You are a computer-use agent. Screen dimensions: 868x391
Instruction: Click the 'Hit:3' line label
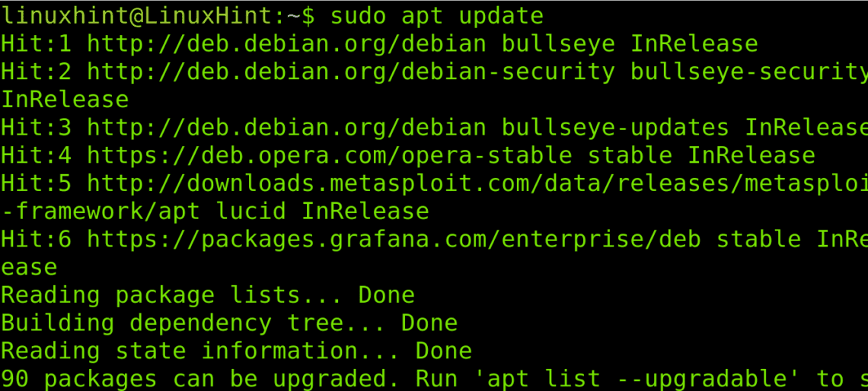pos(37,128)
